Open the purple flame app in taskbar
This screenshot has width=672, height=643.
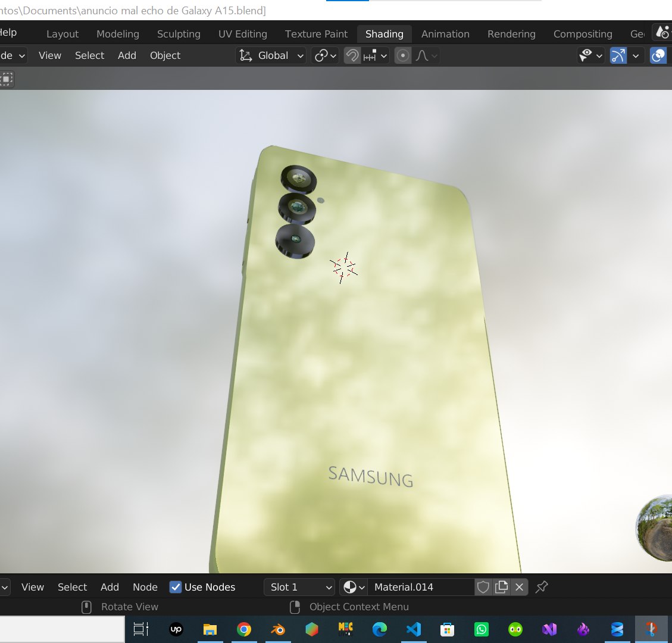point(583,629)
